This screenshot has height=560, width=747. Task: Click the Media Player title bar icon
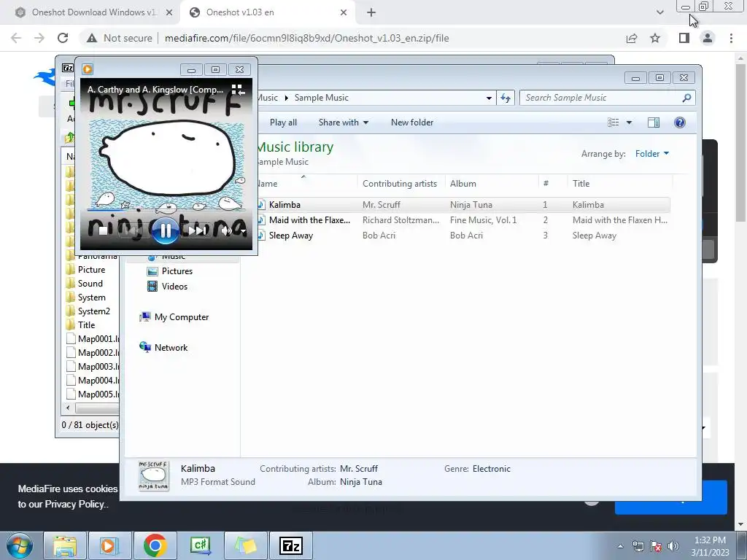[x=88, y=69]
